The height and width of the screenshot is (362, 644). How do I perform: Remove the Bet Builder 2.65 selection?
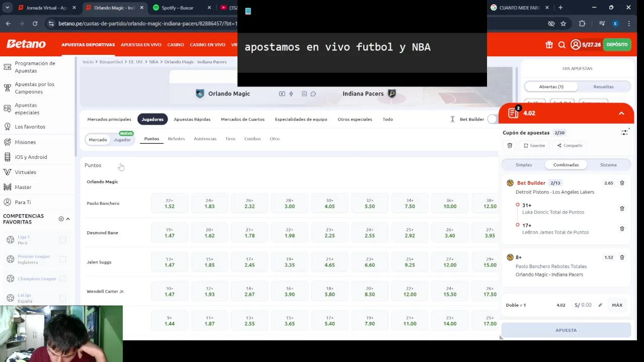coord(622,183)
